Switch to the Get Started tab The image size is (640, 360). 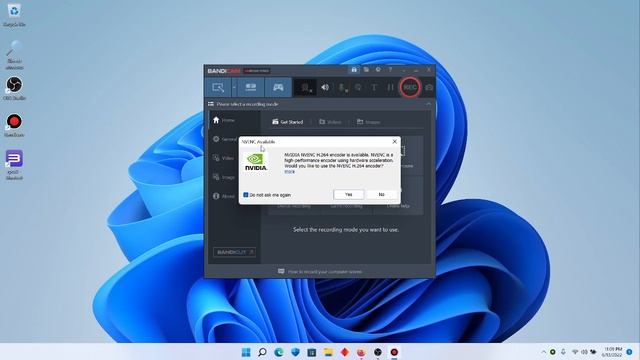[x=288, y=122]
